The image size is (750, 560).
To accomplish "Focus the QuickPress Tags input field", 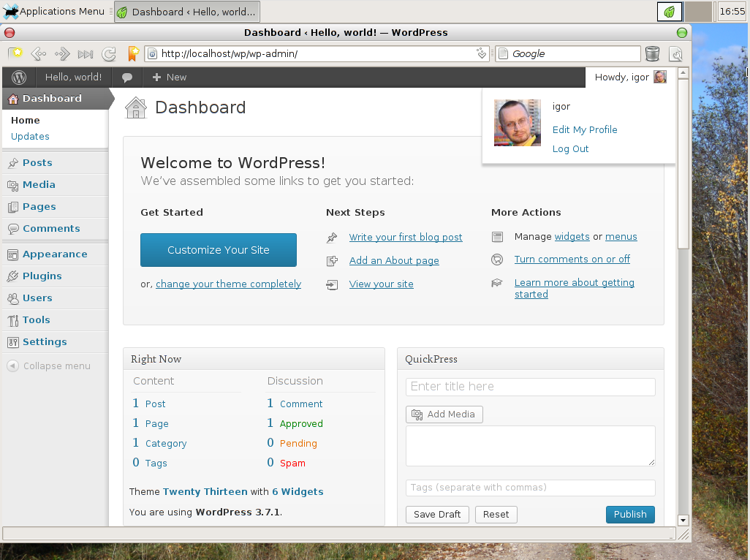I will 531,488.
